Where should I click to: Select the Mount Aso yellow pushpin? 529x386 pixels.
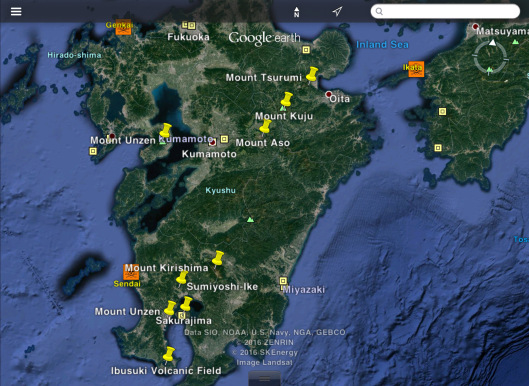265,127
